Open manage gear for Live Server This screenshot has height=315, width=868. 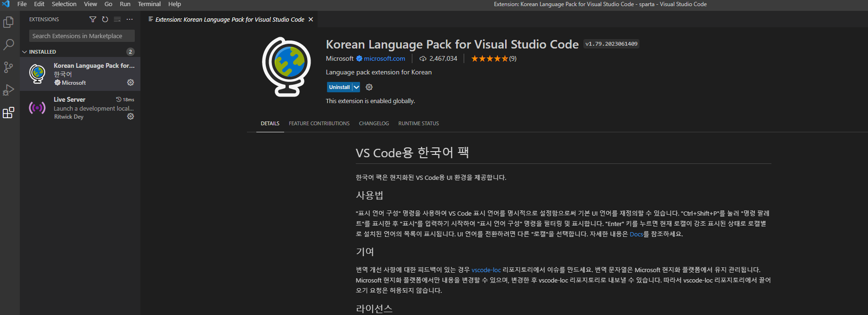pos(131,116)
